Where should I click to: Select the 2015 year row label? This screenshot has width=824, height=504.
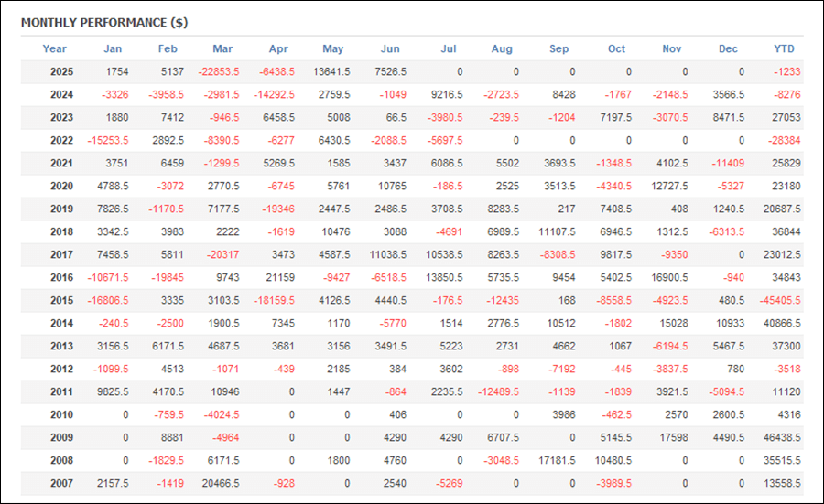click(61, 300)
